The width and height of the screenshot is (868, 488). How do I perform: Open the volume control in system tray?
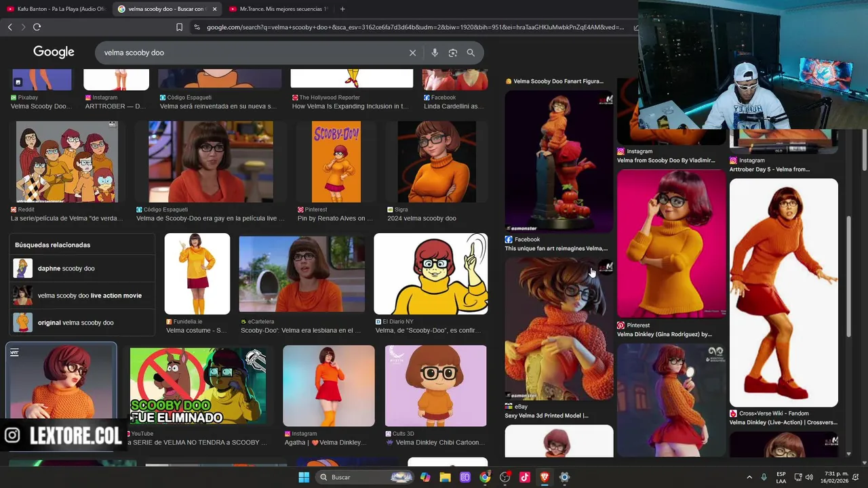pos(809,477)
